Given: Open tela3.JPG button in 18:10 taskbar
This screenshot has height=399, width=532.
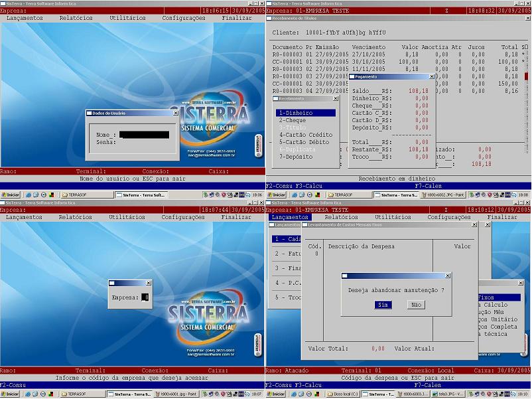Looking at the screenshot, I should click(x=447, y=394).
